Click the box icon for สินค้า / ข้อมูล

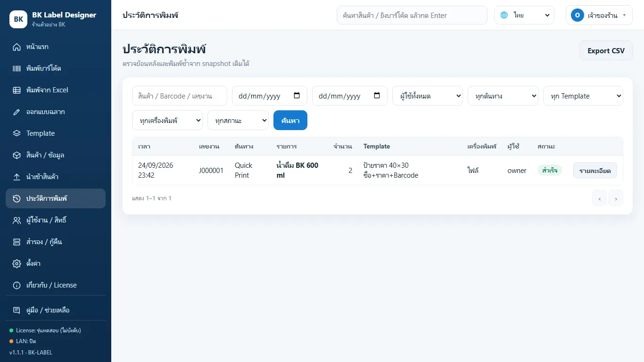pyautogui.click(x=17, y=155)
